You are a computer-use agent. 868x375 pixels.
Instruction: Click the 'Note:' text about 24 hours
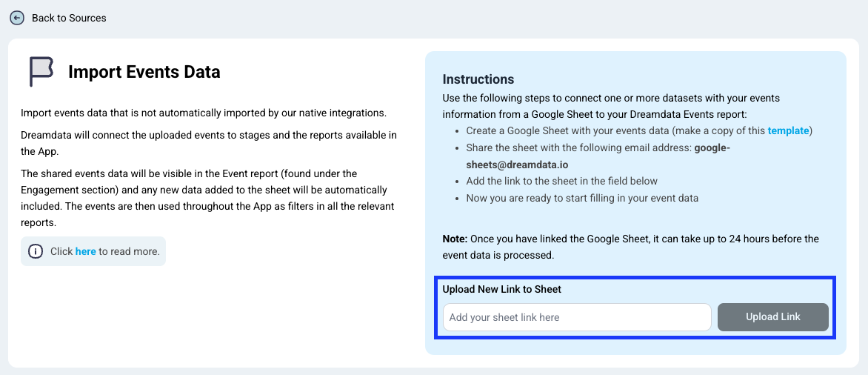631,247
